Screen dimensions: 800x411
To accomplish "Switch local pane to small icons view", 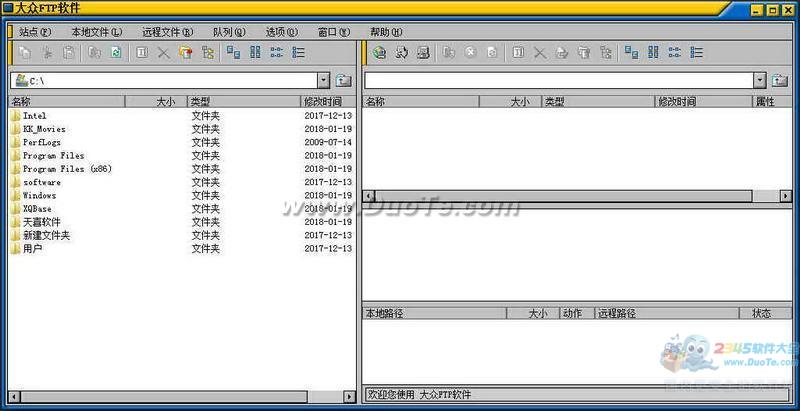I will pyautogui.click(x=255, y=53).
